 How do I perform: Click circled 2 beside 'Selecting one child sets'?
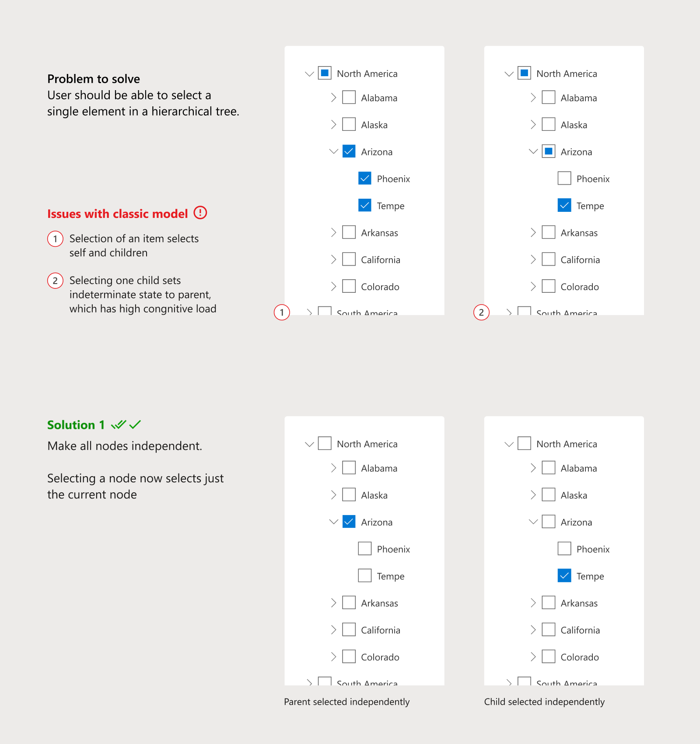point(55,281)
